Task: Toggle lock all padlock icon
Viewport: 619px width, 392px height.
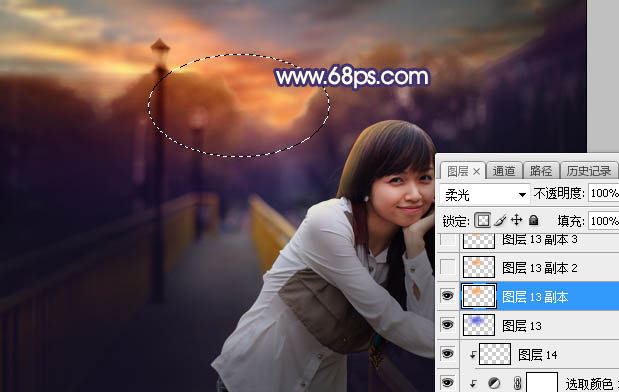Action: coord(533,220)
